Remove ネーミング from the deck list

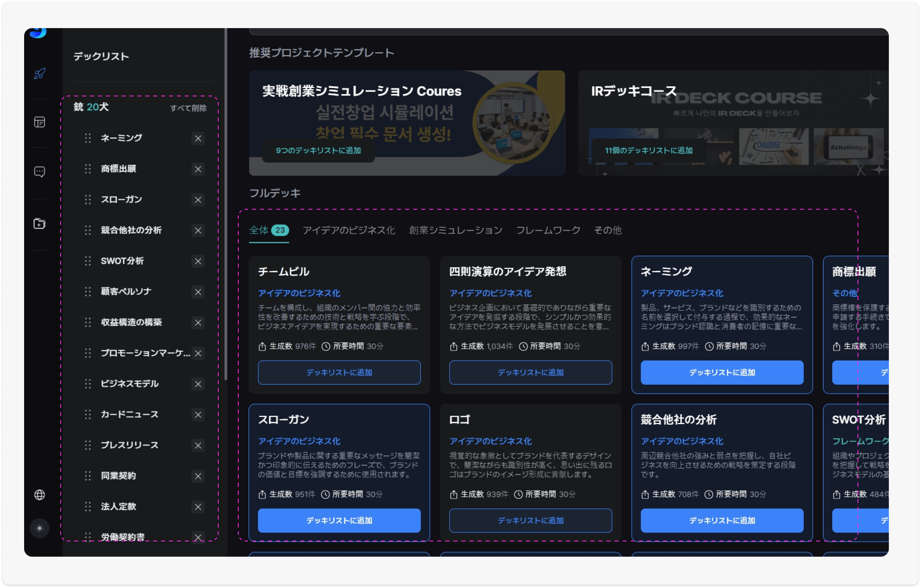[198, 139]
